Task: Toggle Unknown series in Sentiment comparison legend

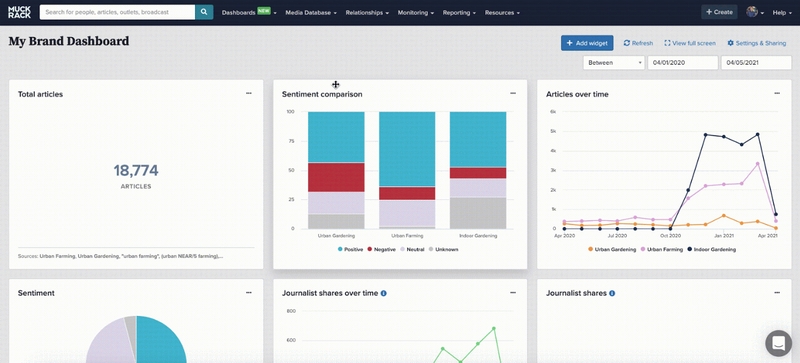Action: [443, 250]
